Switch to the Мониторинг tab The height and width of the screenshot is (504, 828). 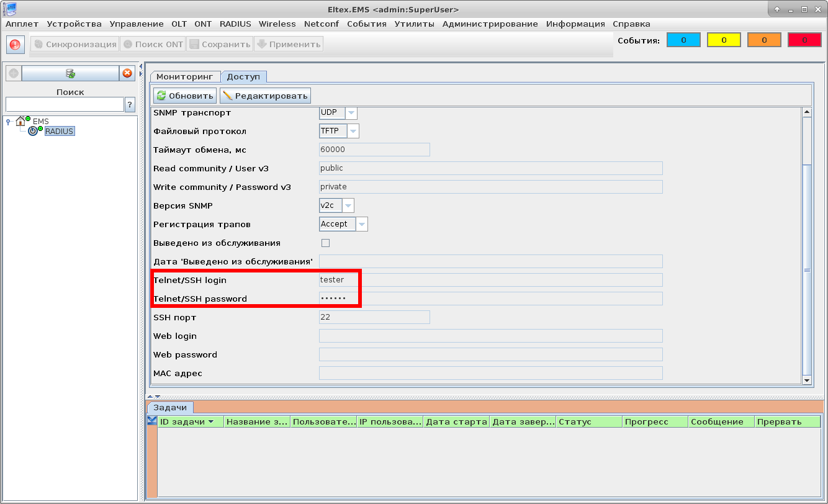tap(185, 76)
